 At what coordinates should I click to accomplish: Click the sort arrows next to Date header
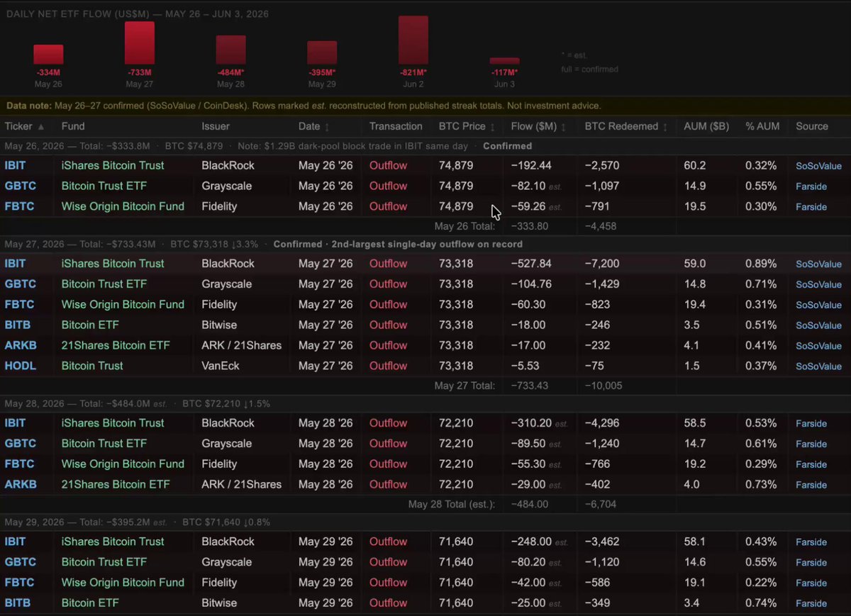(x=327, y=127)
